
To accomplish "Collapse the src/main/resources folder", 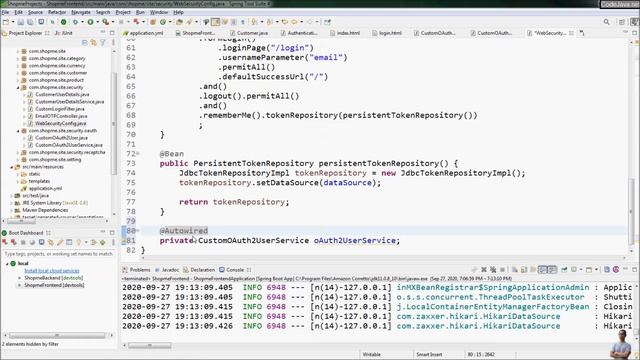I will coord(11,167).
